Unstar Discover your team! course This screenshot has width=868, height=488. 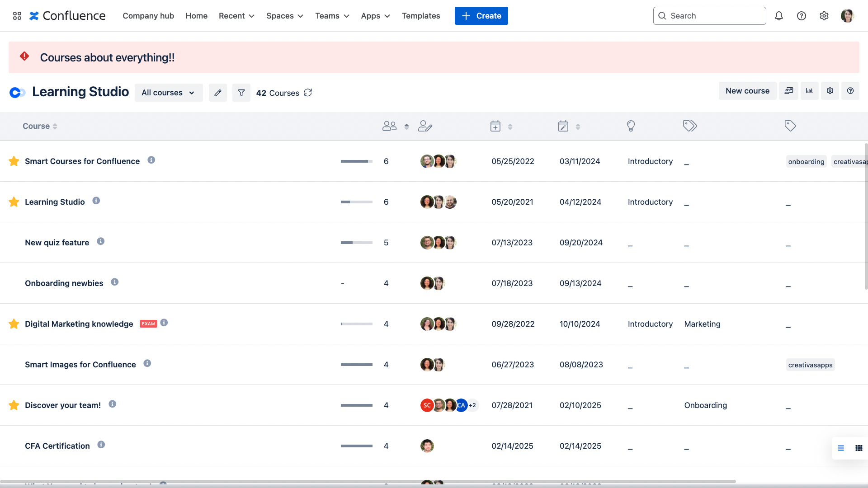coord(14,405)
